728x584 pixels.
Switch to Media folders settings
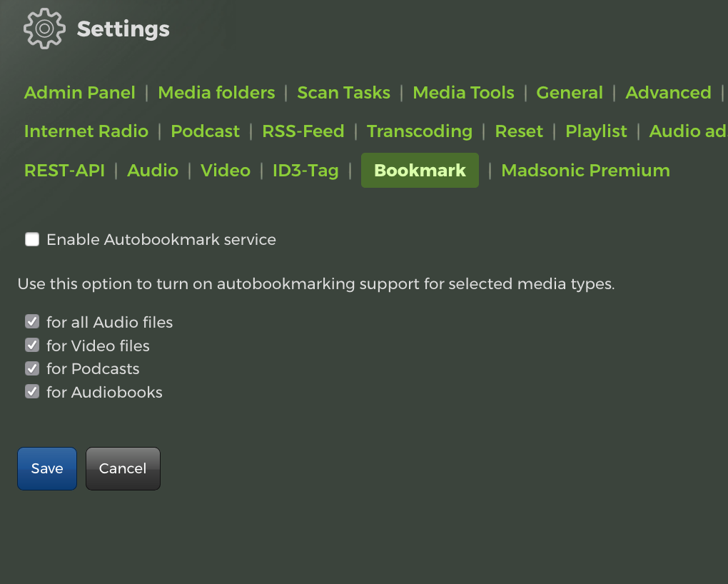(216, 93)
